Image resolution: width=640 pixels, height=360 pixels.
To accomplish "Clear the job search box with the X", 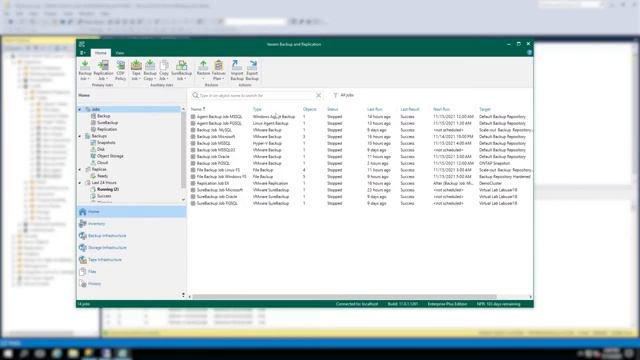I will coord(318,96).
